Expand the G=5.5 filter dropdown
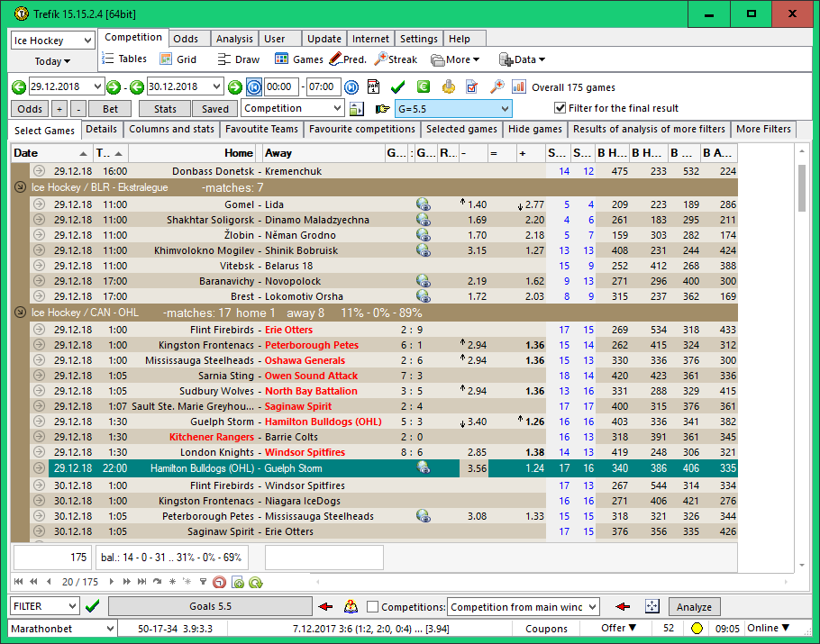Screen dimensions: 820x644 tap(504, 108)
